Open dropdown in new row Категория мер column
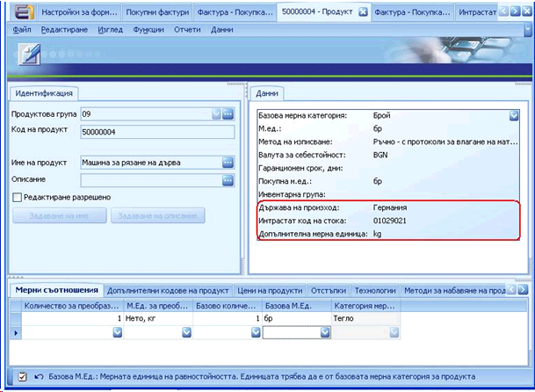 (x=394, y=332)
